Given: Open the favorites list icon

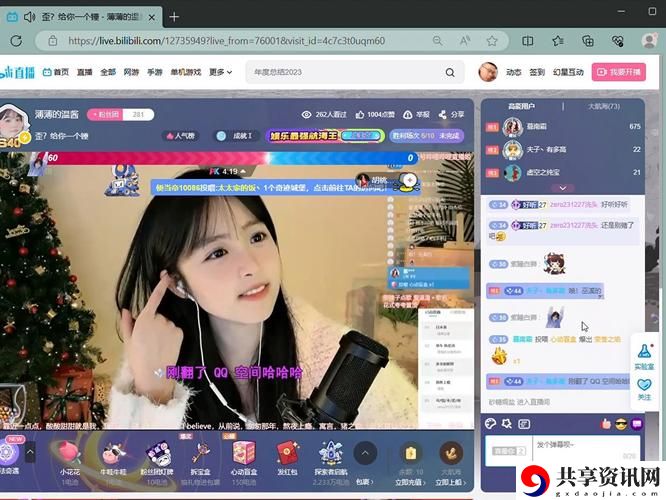Looking at the screenshot, I should click(x=558, y=41).
